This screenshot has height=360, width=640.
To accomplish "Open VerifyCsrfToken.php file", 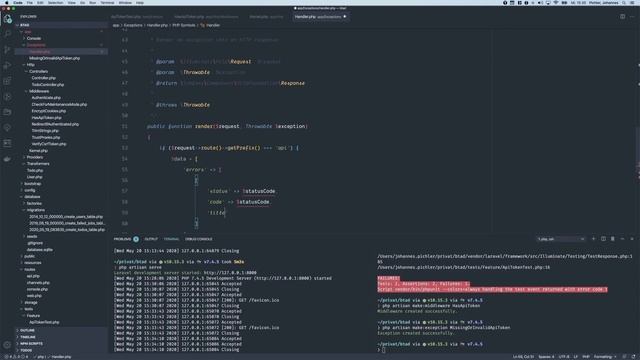I will tap(49, 144).
